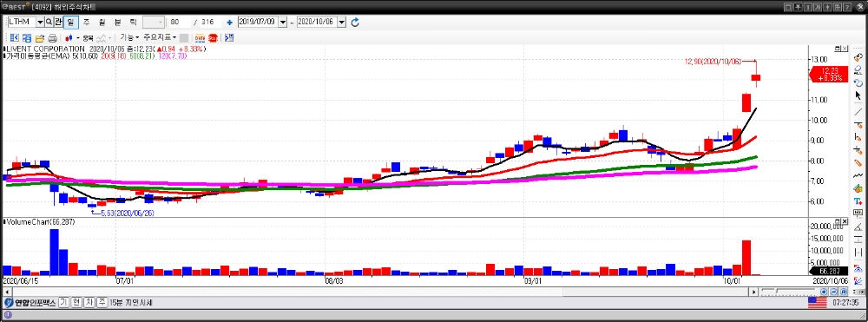The width and height of the screenshot is (868, 322).
Task: Select the trend line drawing tool
Action: pyautogui.click(x=858, y=111)
